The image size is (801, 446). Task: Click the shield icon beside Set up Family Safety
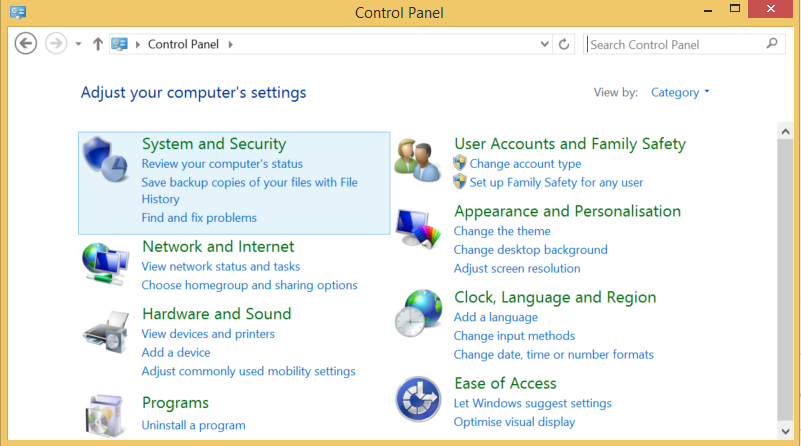tap(460, 182)
